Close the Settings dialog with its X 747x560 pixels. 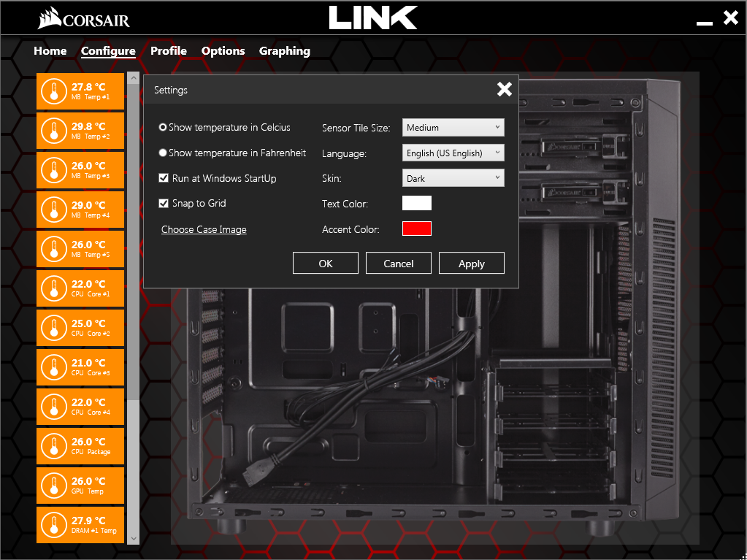pyautogui.click(x=505, y=89)
